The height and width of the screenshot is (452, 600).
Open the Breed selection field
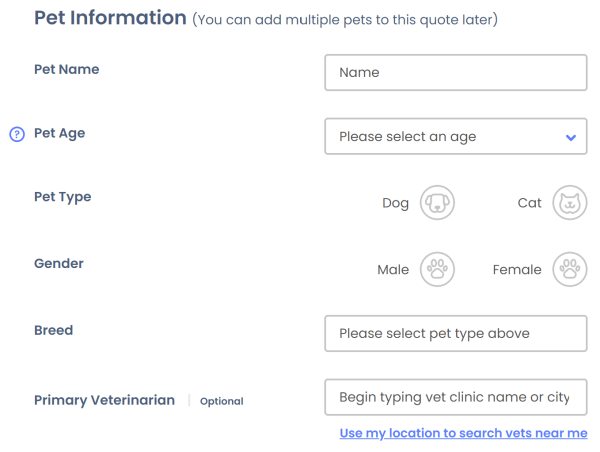pos(455,333)
